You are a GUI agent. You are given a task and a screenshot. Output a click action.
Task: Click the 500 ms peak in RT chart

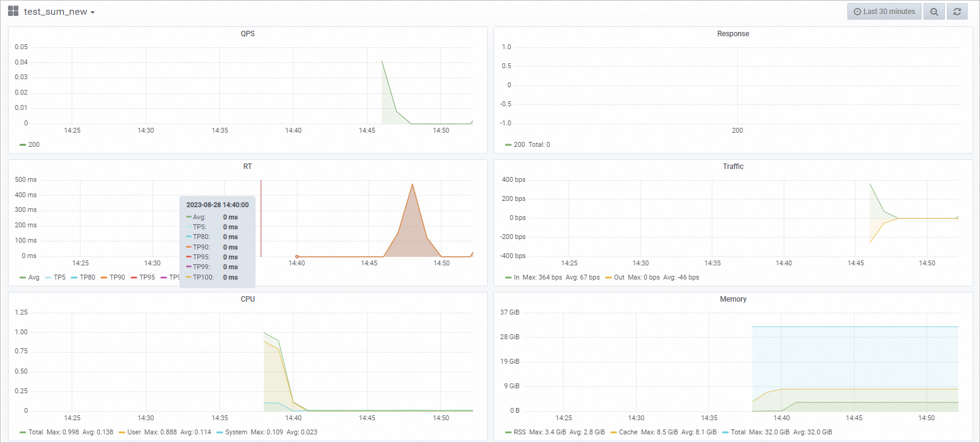[412, 184]
